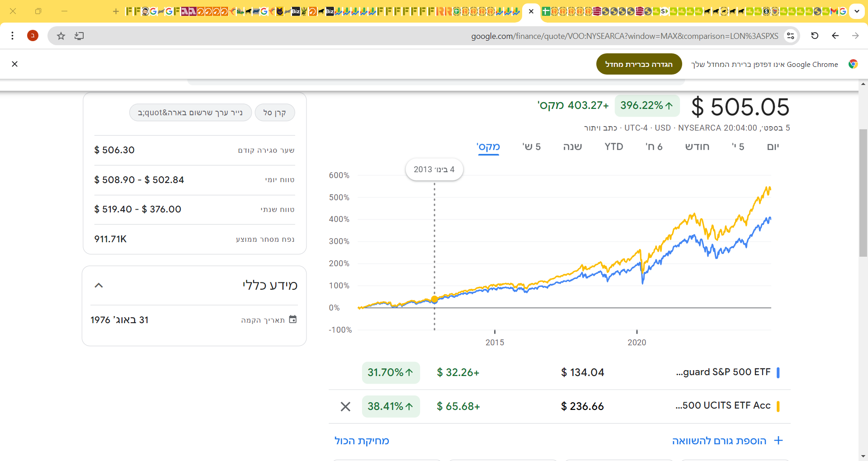The image size is (868, 461).
Task: Click the $ 65.68+ change value
Action: click(458, 406)
